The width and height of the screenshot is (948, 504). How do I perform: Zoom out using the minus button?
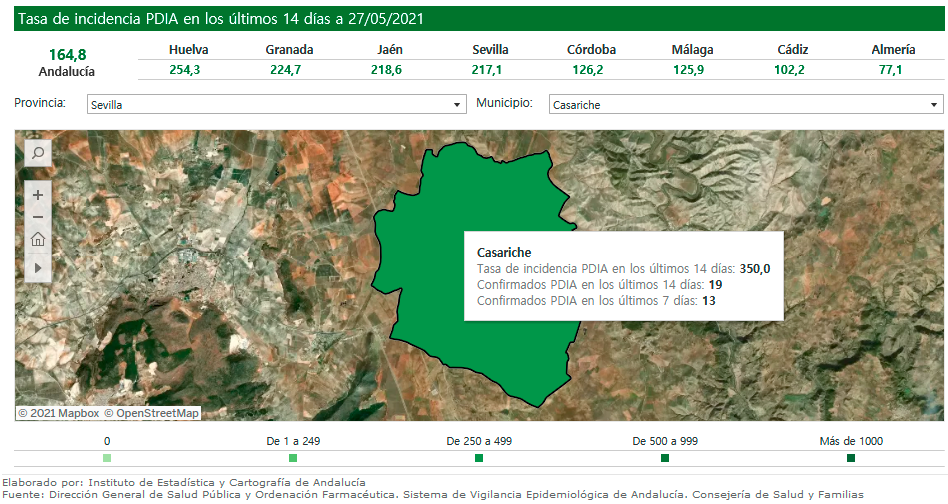coord(38,217)
